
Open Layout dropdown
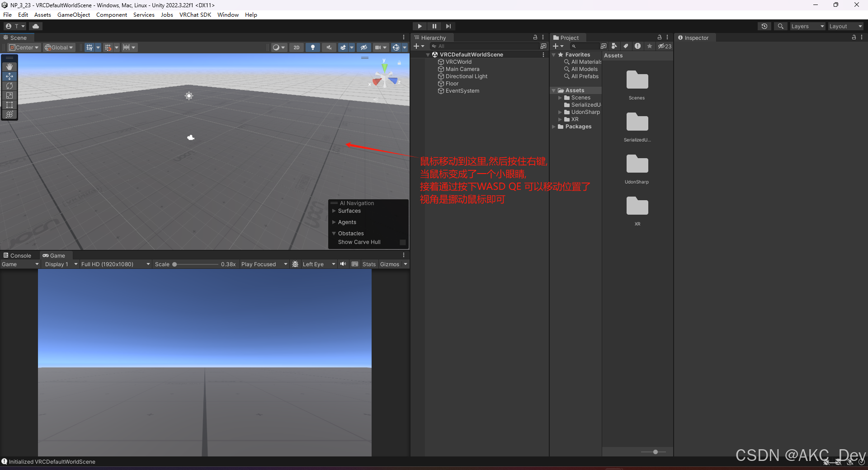[x=845, y=26]
